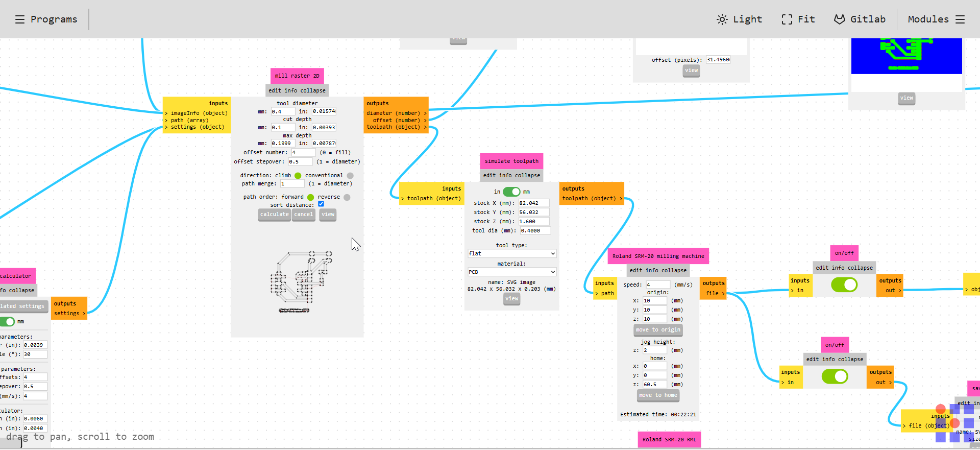Select climb direction radio button
The height and width of the screenshot is (450, 980).
(298, 176)
